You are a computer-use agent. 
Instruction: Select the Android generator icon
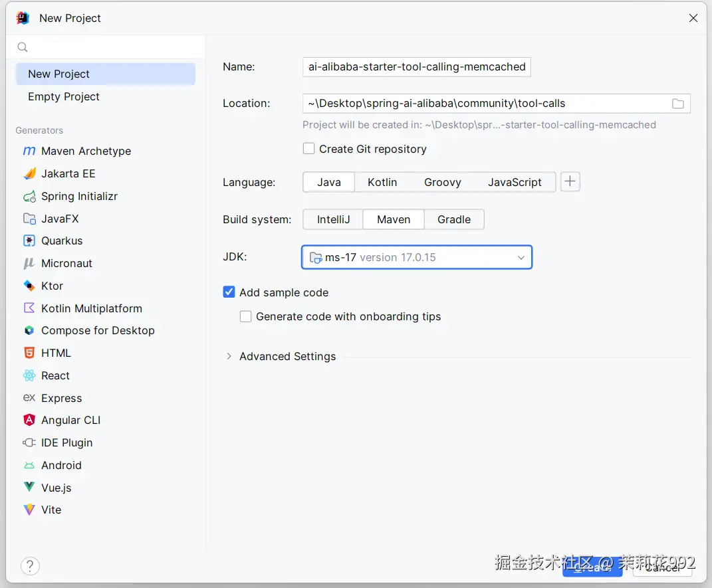coord(29,465)
